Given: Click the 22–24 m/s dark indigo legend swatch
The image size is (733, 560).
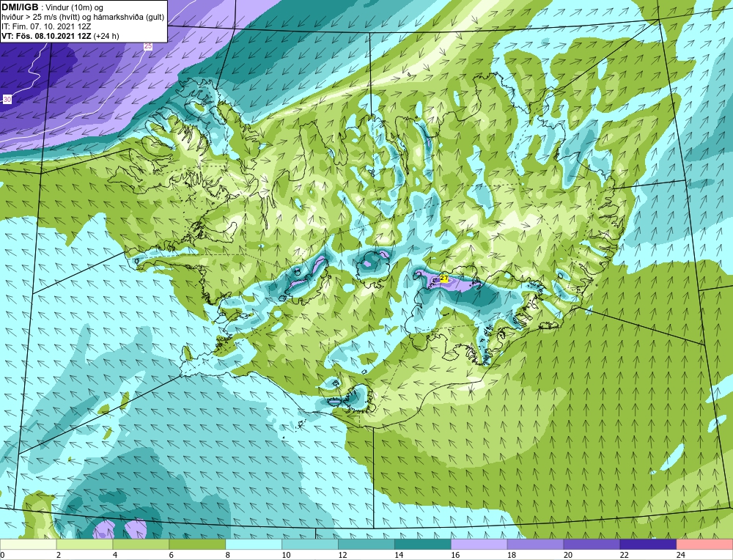Looking at the screenshot, I should pyautogui.click(x=648, y=545).
